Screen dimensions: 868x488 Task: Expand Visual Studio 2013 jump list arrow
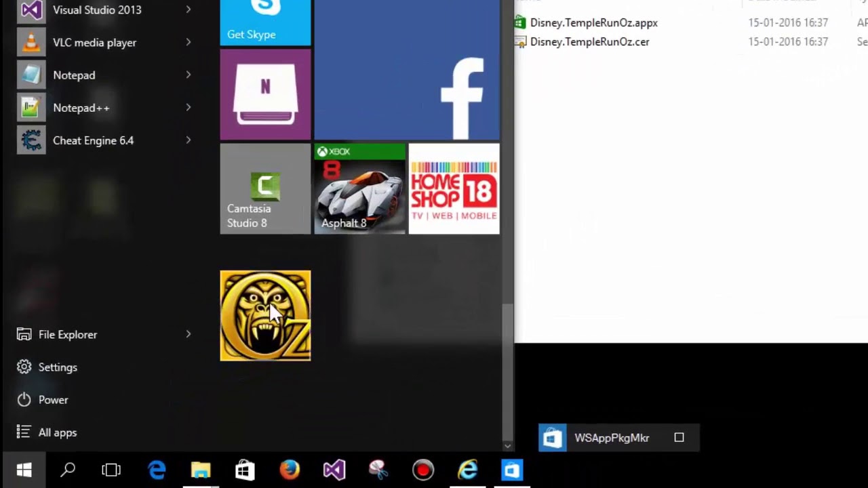(189, 9)
